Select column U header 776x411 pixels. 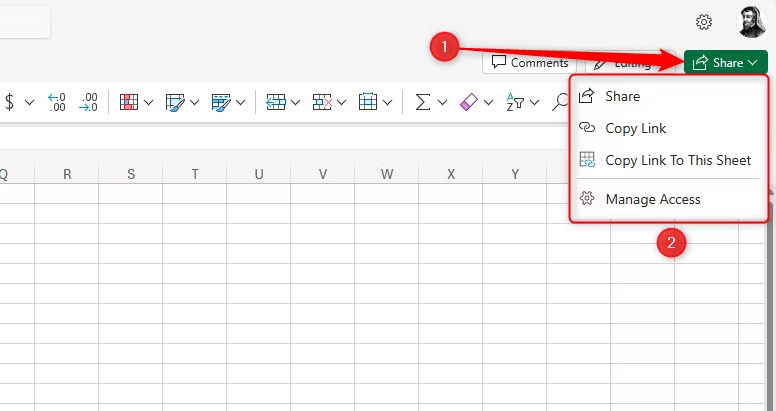[x=259, y=174]
